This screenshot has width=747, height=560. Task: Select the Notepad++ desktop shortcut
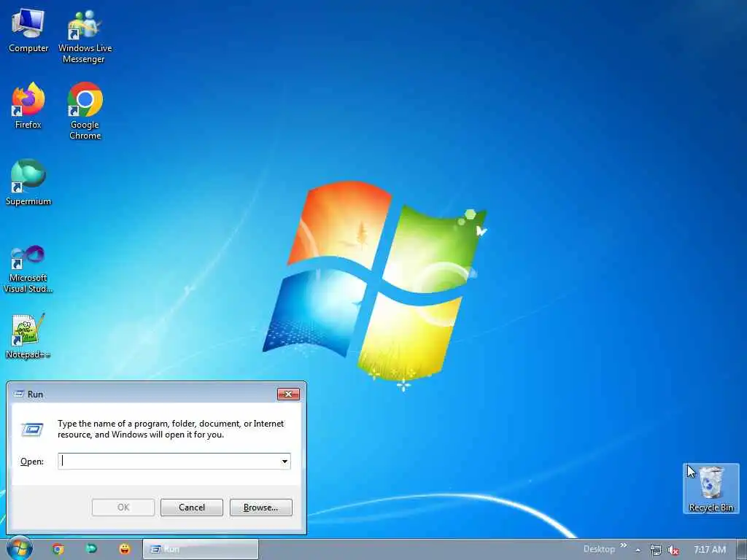pyautogui.click(x=27, y=335)
